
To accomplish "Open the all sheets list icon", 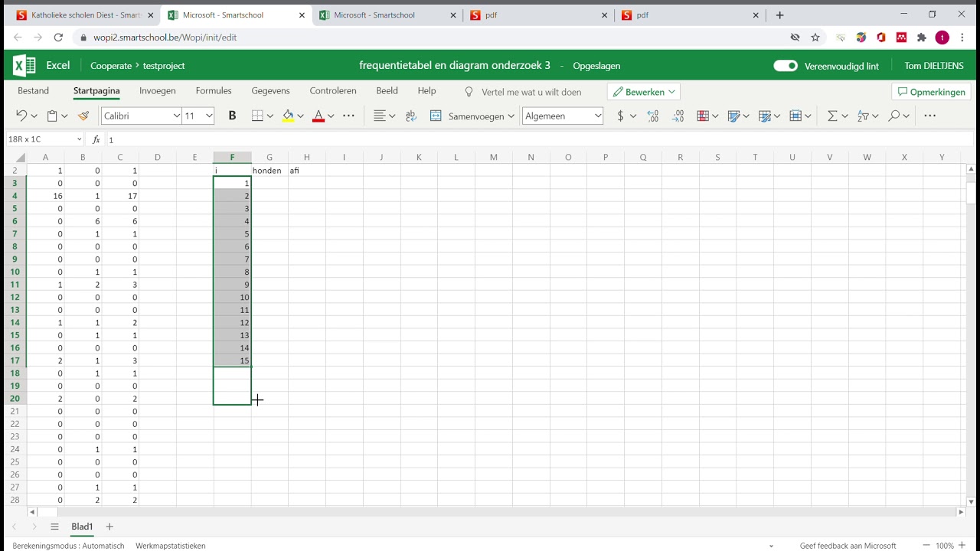I will tap(54, 527).
